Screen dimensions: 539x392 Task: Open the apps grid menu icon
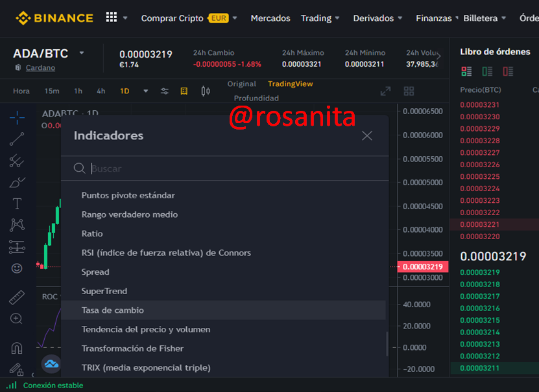(112, 17)
